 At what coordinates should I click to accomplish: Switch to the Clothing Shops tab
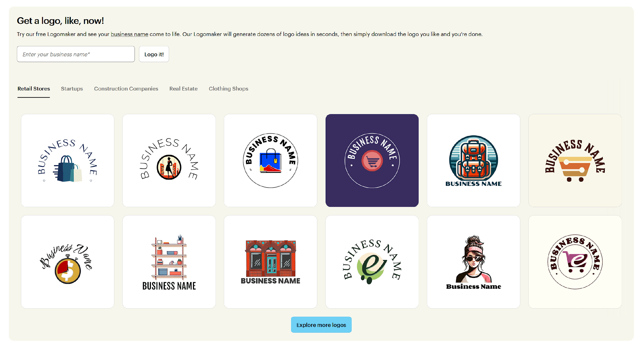click(228, 88)
